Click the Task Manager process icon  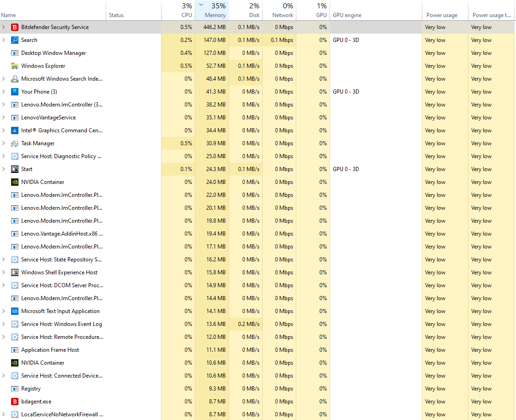14,144
